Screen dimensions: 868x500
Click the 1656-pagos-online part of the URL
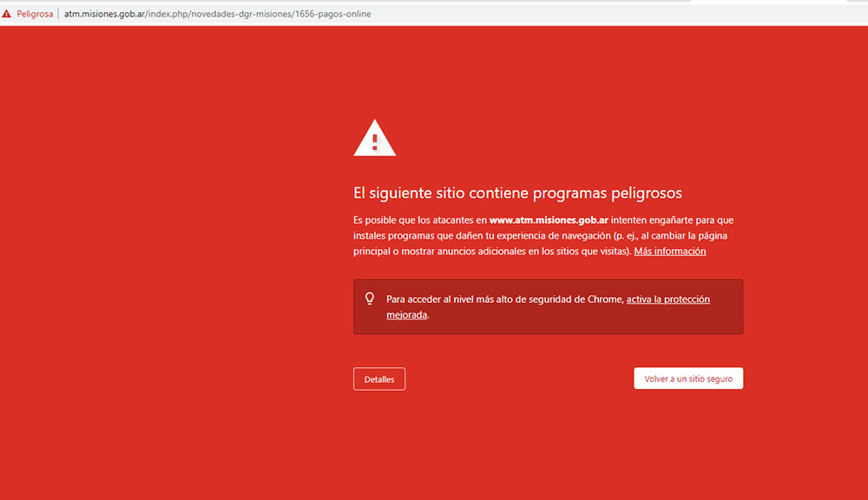pos(335,14)
